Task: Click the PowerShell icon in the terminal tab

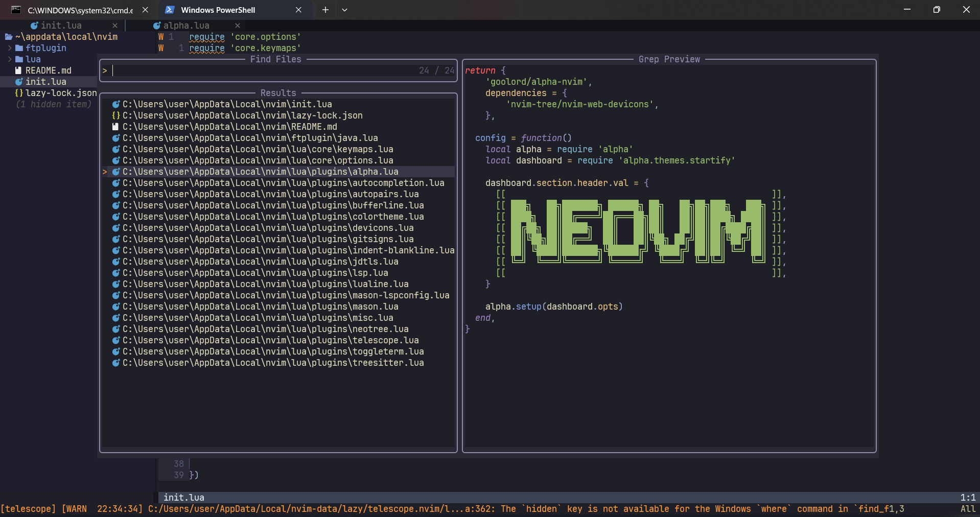Action: click(x=170, y=10)
